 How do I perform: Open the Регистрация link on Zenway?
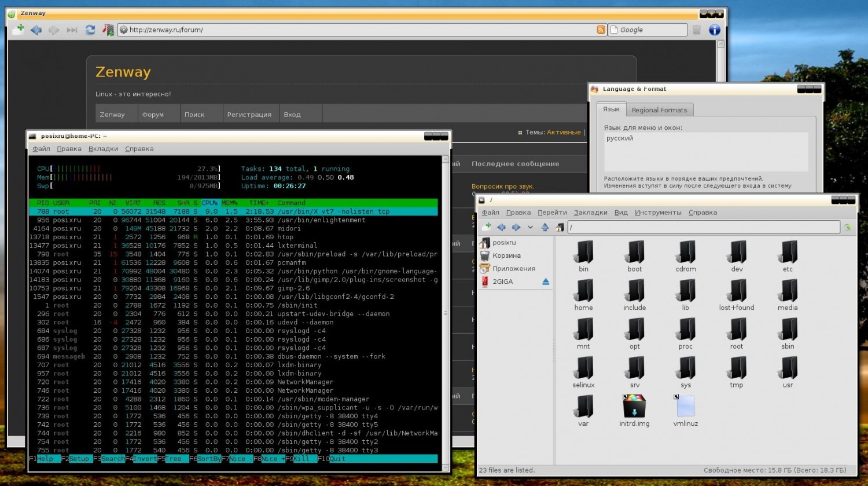tap(249, 115)
